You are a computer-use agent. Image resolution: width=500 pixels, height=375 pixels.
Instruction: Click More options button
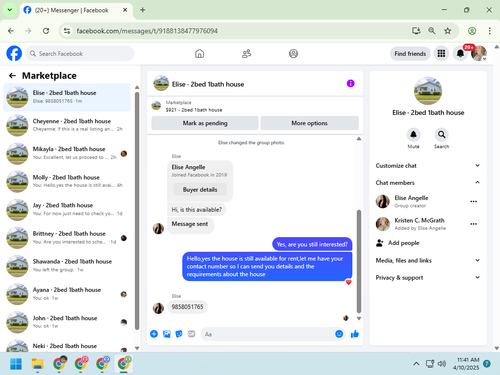point(309,123)
